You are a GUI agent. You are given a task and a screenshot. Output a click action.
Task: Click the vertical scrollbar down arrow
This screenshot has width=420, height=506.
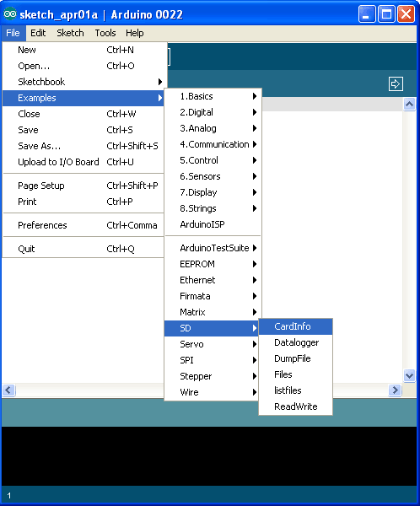point(409,375)
